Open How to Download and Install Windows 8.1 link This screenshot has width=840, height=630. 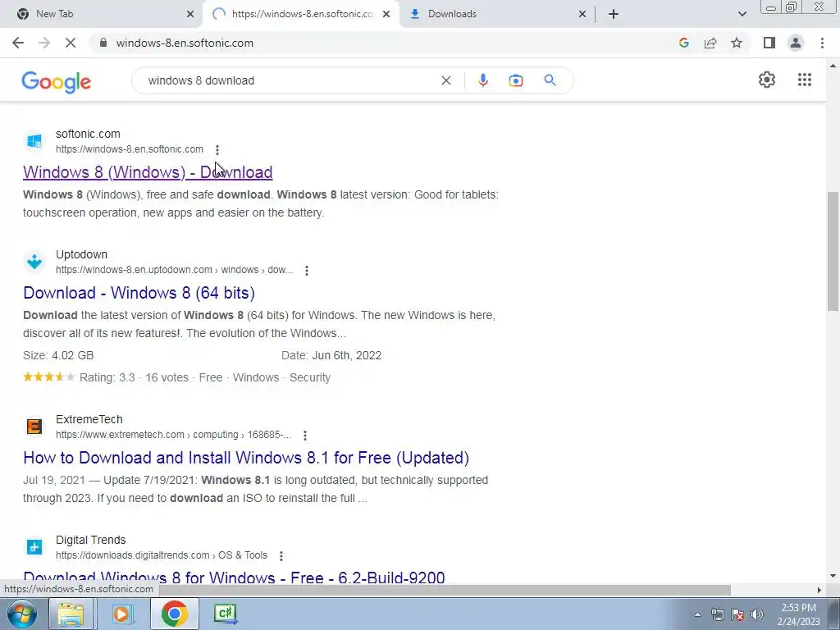click(246, 458)
